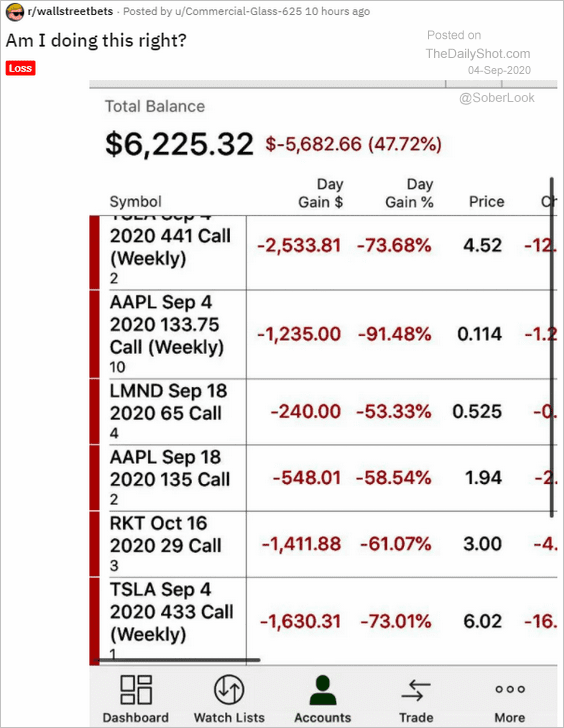Sort by the Day Gain % column
This screenshot has width=564, height=728.
[x=409, y=193]
